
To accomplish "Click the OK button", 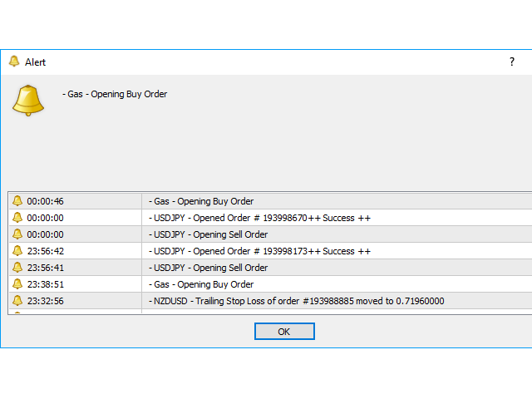I will point(284,332).
